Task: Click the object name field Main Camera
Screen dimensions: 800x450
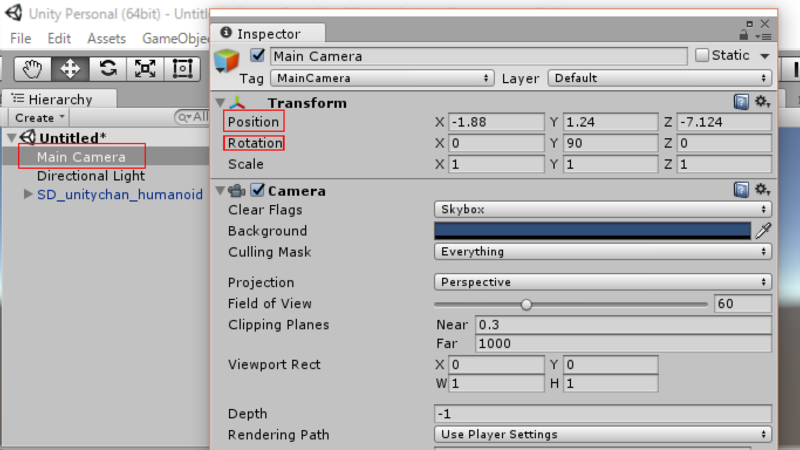Action: pyautogui.click(x=479, y=56)
